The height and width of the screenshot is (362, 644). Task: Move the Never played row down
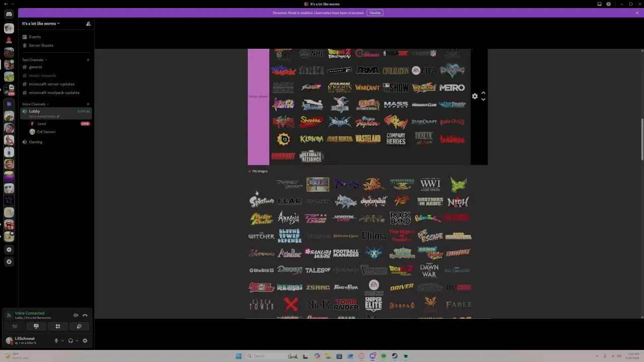tap(484, 99)
